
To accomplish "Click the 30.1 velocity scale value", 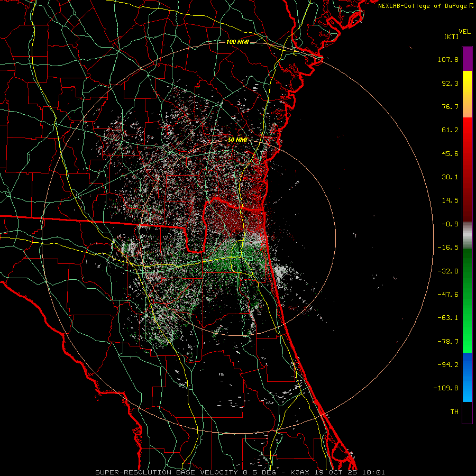I will [450, 177].
